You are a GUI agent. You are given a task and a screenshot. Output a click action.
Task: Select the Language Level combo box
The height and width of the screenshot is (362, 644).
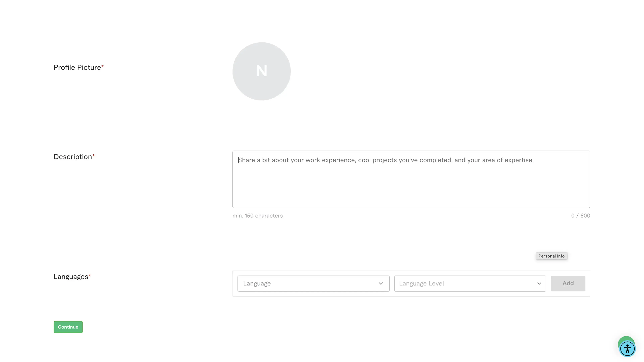[465, 284]
